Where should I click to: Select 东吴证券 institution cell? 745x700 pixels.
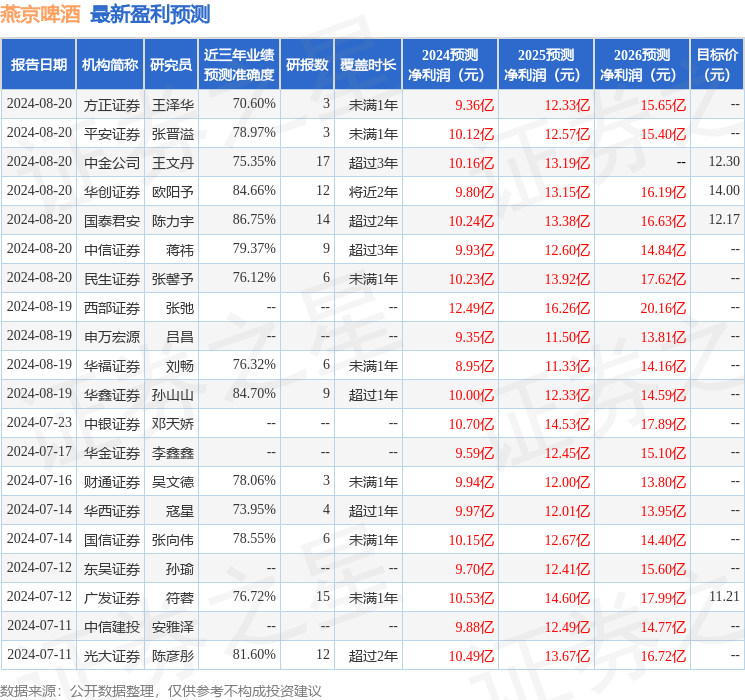(x=112, y=569)
